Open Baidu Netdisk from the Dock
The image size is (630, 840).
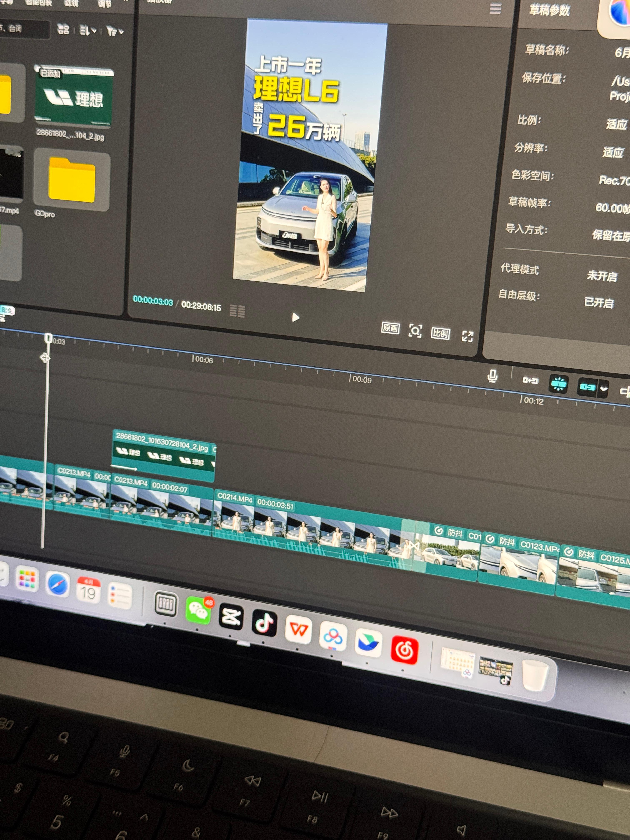pos(333,636)
